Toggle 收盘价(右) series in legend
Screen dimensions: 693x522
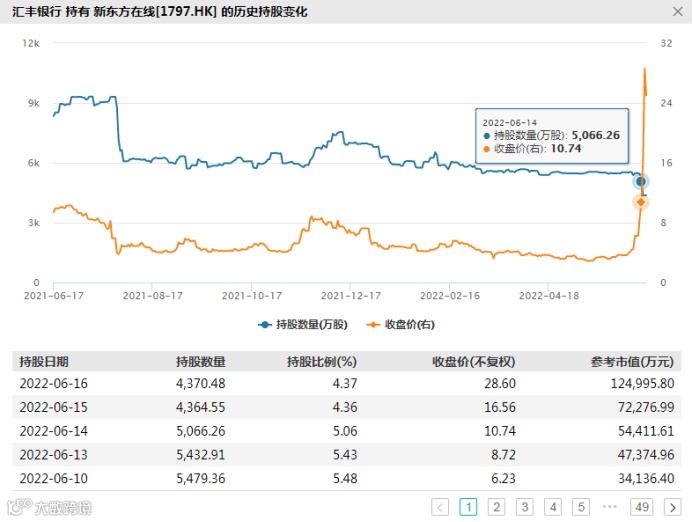click(401, 324)
